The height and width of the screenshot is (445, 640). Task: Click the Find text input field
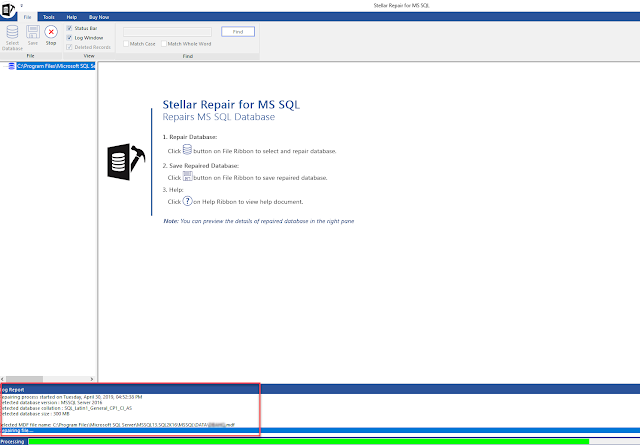(167, 32)
